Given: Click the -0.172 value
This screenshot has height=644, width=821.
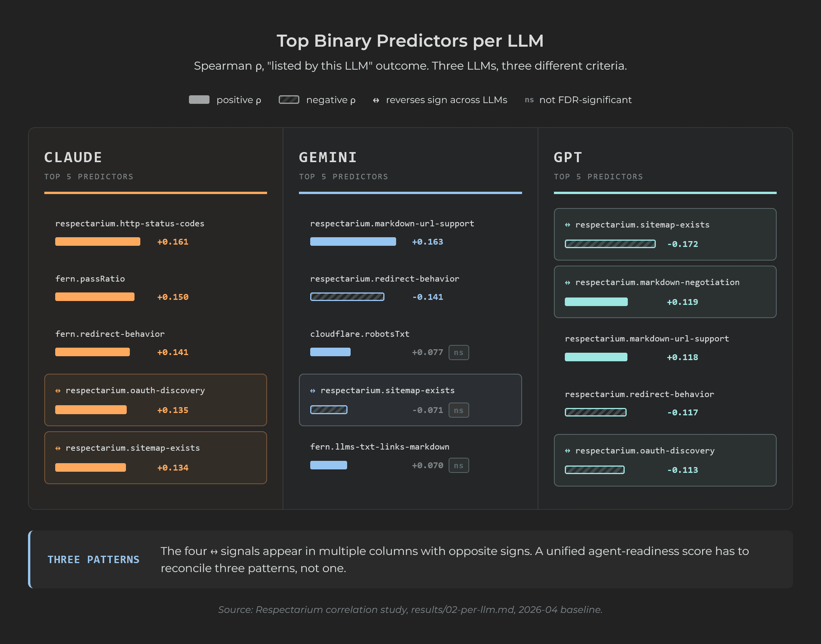Looking at the screenshot, I should (683, 244).
